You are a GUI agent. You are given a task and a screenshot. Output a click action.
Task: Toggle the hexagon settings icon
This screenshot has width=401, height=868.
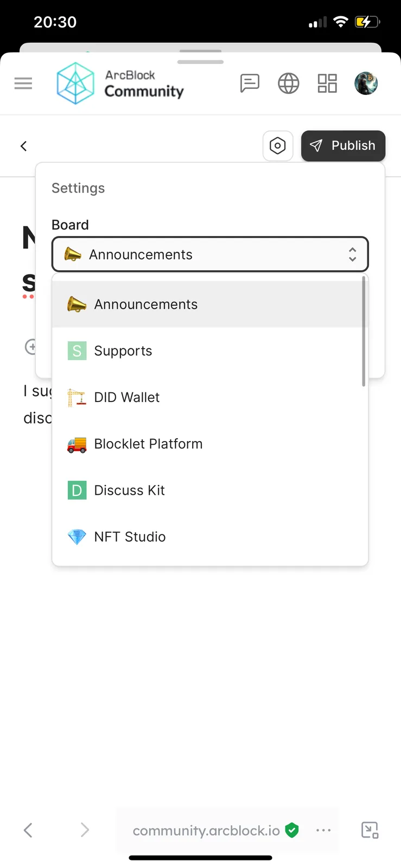(x=278, y=146)
